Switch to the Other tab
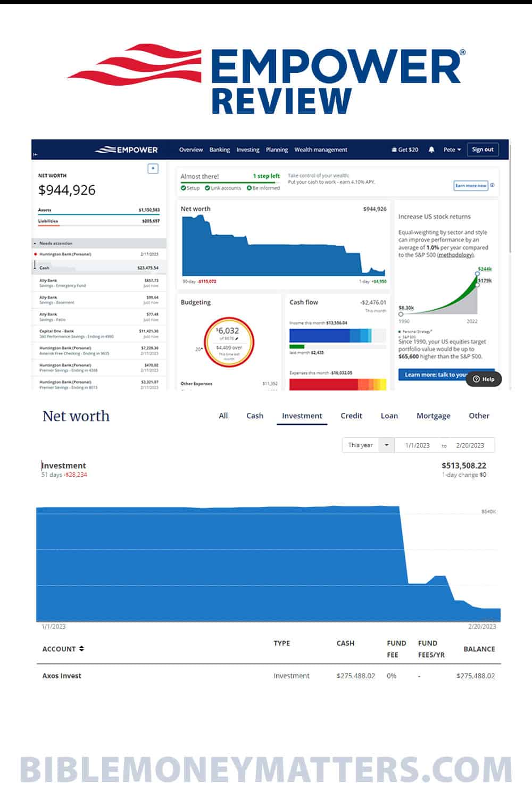Screen dimensions: 532x798 click(479, 416)
